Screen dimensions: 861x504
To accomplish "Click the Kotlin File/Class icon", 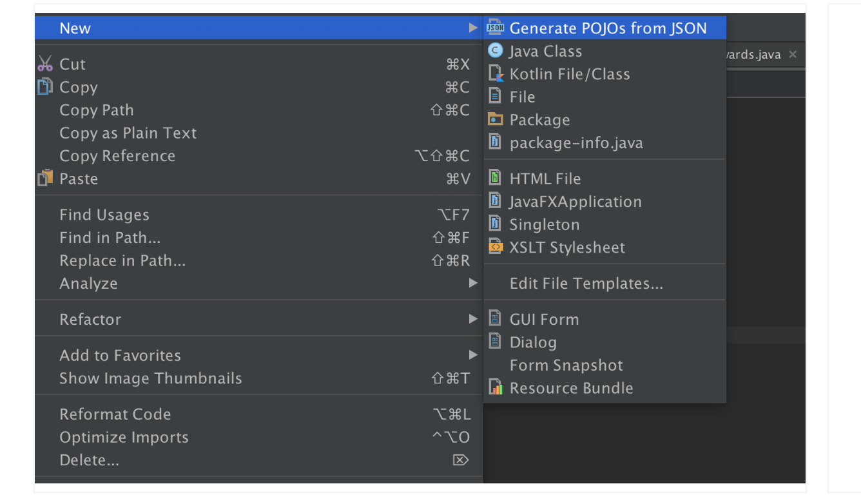I will (x=496, y=73).
